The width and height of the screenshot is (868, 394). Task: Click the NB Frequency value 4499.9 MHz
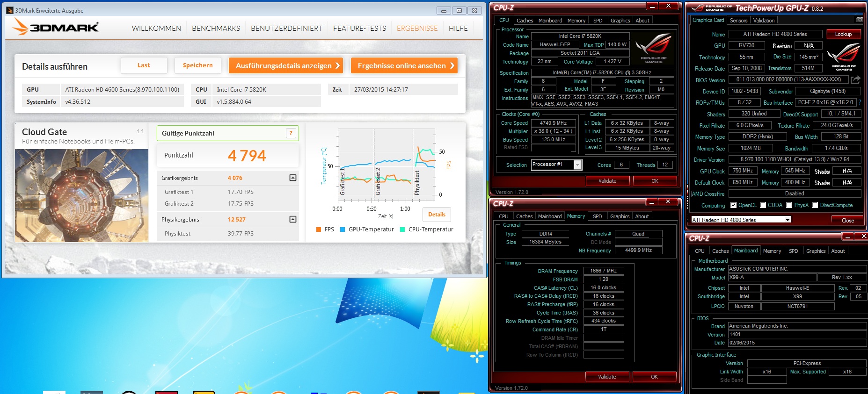point(638,250)
